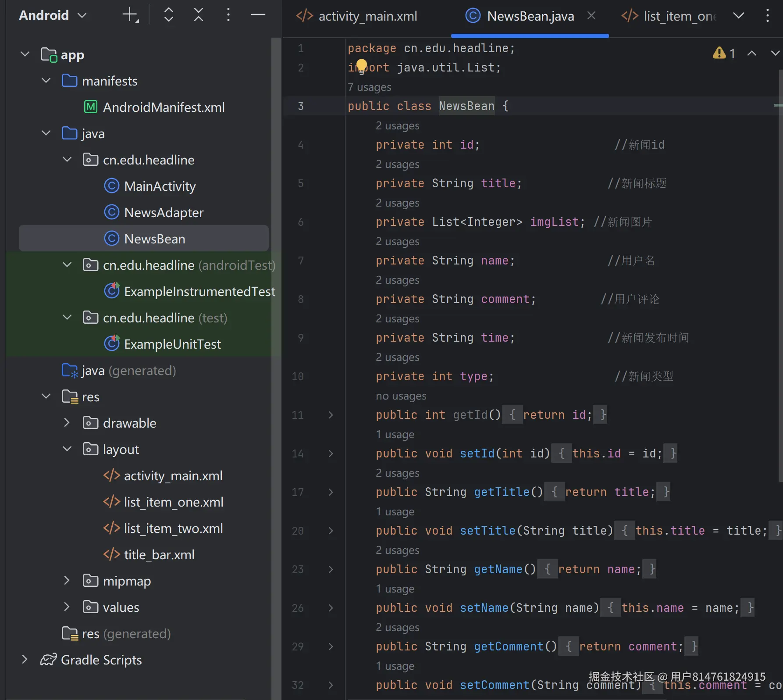Expand the mipmap folder
Viewport: 783px width, 700px height.
coord(67,581)
